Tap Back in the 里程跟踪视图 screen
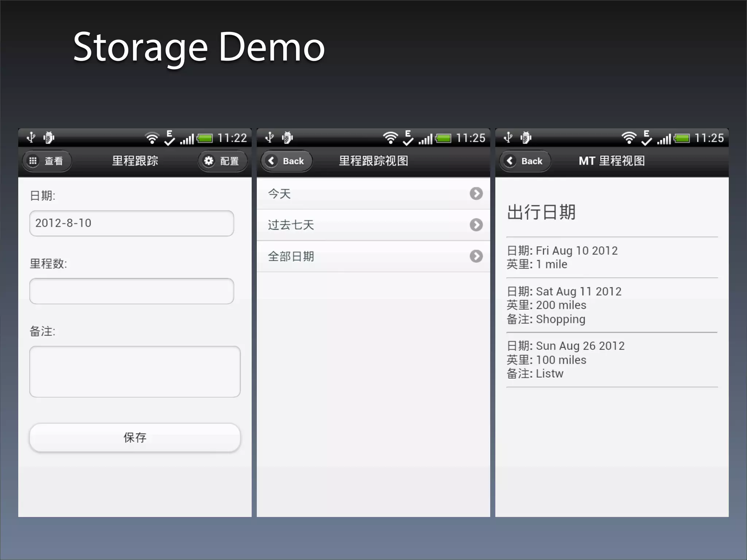Screen dimensions: 747x560 coord(286,161)
